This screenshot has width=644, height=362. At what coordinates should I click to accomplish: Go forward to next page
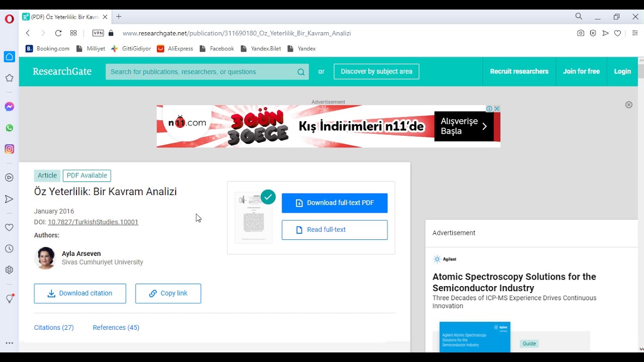43,33
